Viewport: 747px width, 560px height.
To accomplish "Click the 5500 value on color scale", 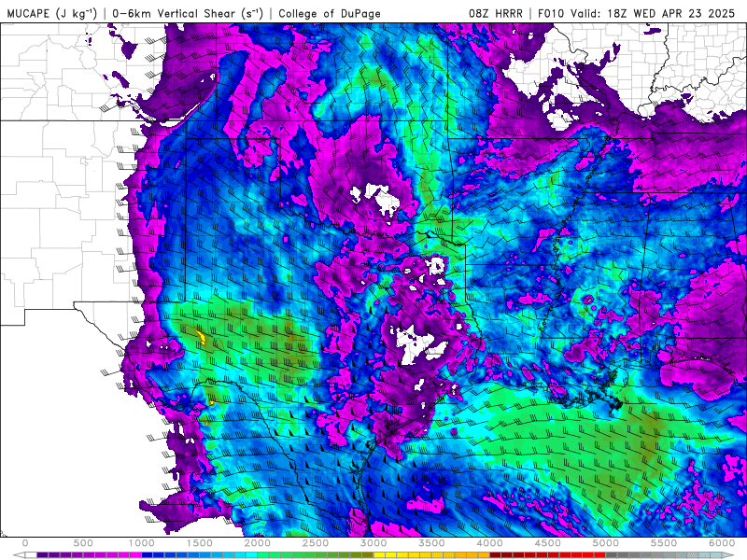I will pyautogui.click(x=664, y=543).
